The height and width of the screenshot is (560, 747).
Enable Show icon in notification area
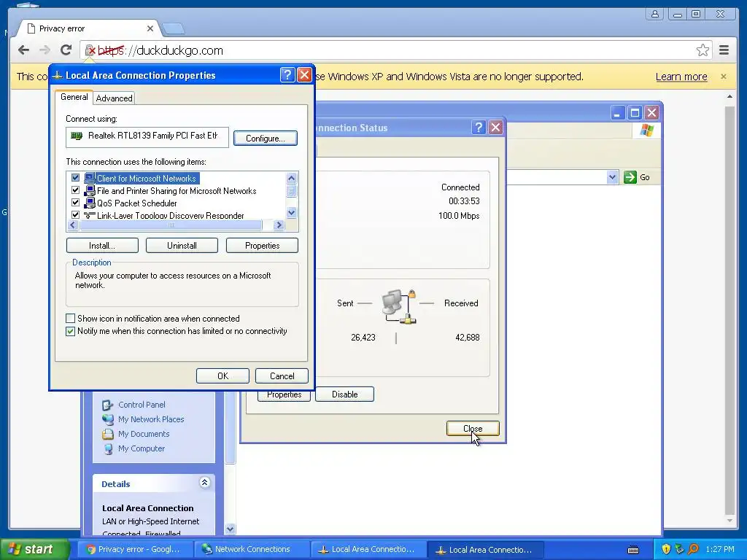point(71,318)
